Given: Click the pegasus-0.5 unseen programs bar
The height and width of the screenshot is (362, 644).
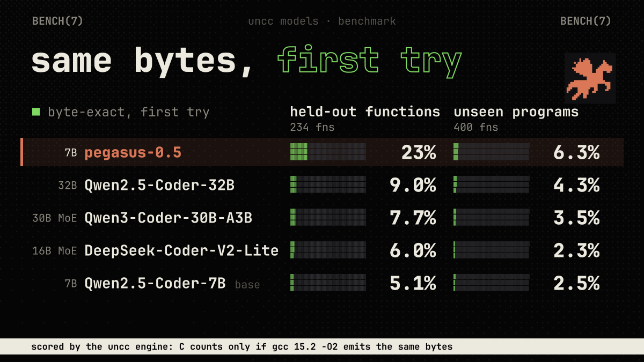Looking at the screenshot, I should pyautogui.click(x=492, y=152).
